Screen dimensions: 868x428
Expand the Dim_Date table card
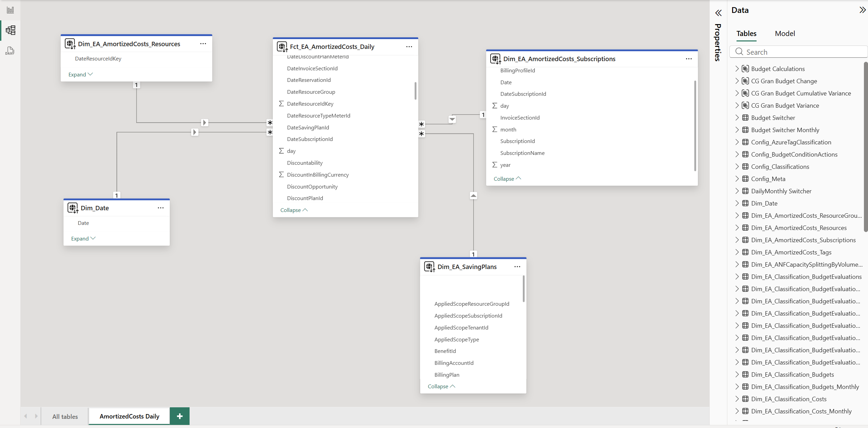[83, 238]
